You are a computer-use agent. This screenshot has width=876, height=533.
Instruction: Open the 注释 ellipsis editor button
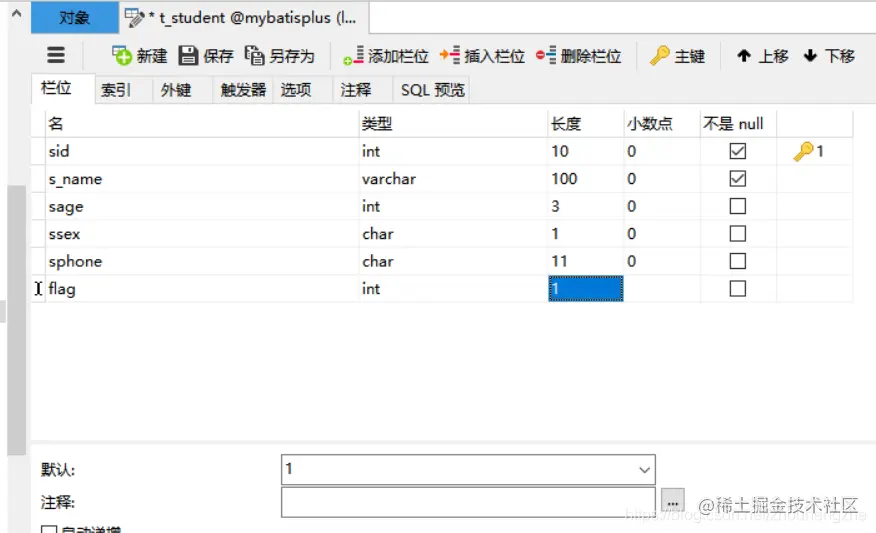point(673,502)
